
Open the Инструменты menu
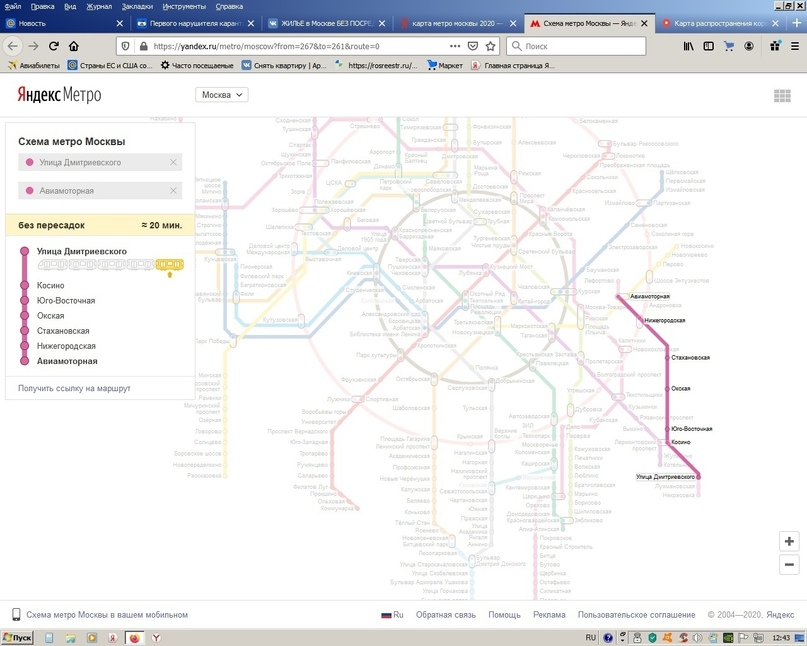(x=184, y=7)
